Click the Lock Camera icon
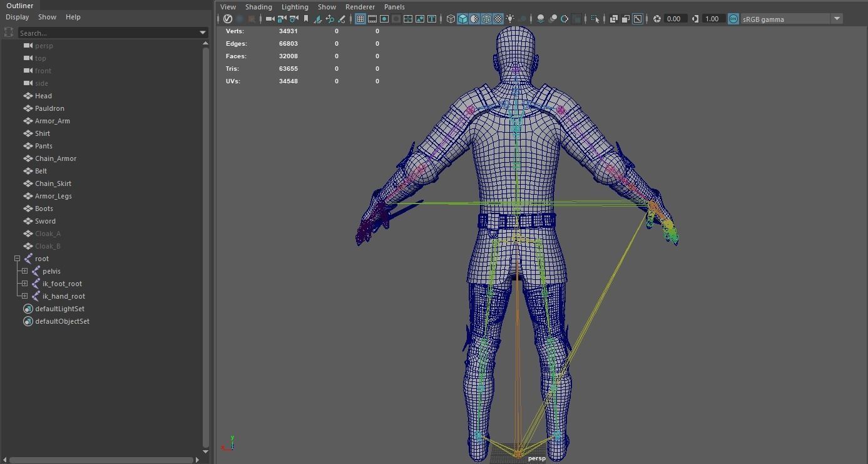The height and width of the screenshot is (464, 868). click(282, 19)
